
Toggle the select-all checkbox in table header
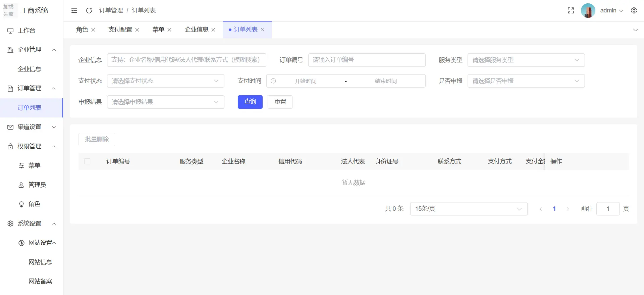pyautogui.click(x=87, y=161)
